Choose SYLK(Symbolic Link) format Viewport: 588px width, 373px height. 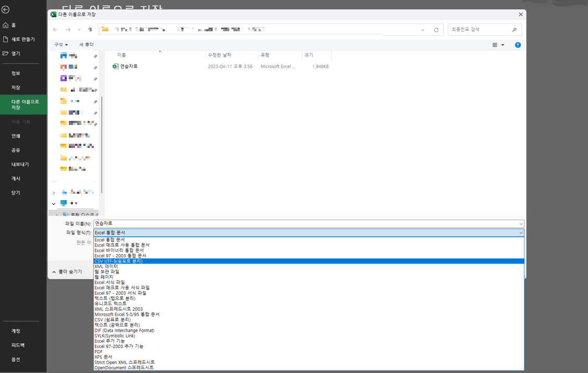tap(309, 336)
